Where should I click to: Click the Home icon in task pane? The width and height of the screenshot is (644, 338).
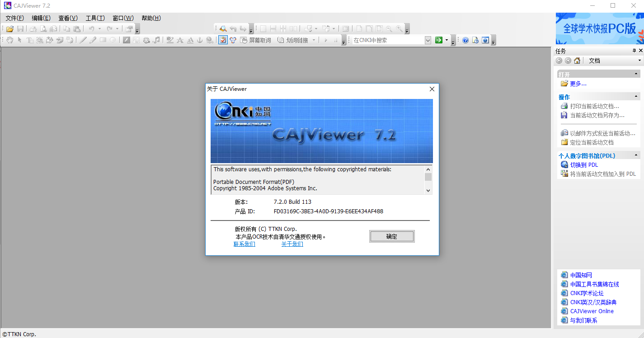[577, 61]
